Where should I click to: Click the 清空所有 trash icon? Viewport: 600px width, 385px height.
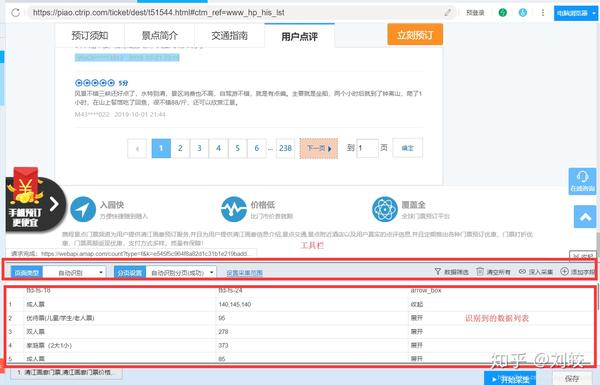coord(480,271)
